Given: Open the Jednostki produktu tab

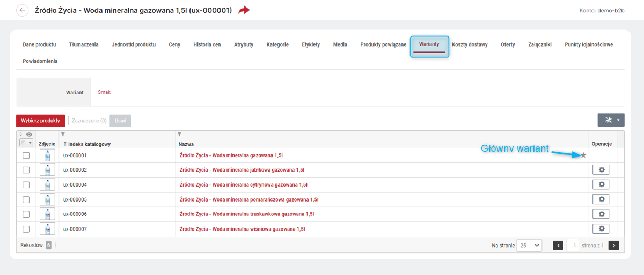Looking at the screenshot, I should [134, 44].
